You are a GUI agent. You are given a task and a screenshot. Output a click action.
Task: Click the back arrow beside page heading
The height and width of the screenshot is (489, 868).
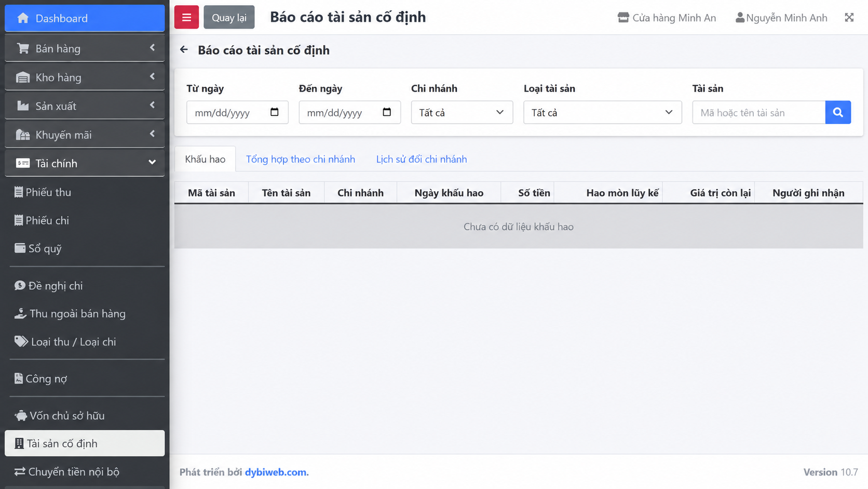[184, 50]
